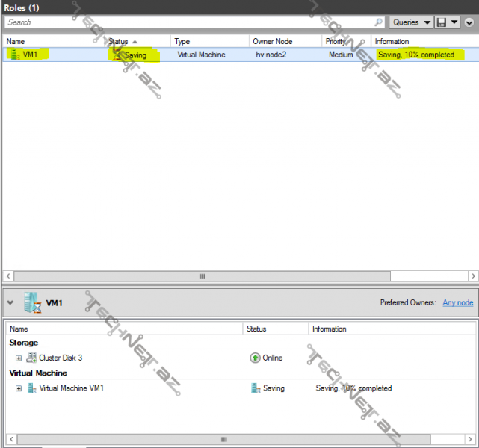Open the Queries dropdown
Viewport: 479px width, 448px height.
coord(411,22)
